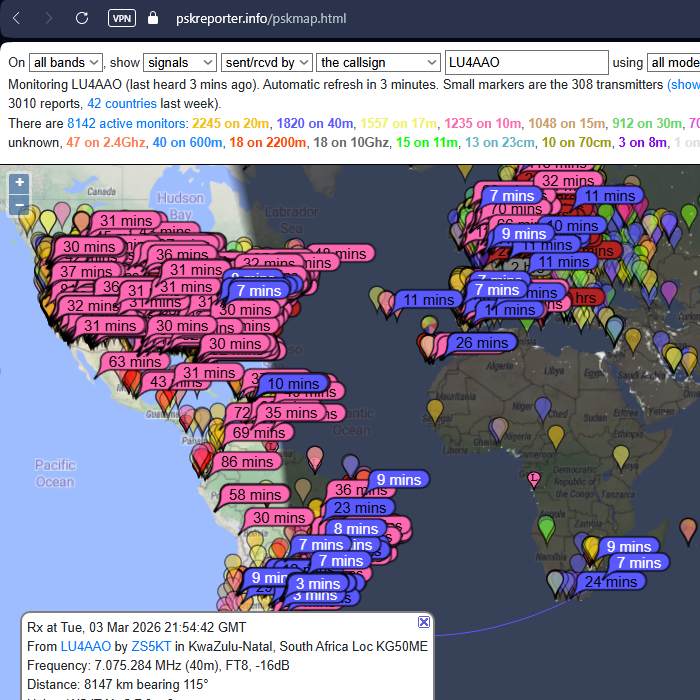Click ZS5KT callsign link in popup
The image size is (700, 700).
point(148,646)
